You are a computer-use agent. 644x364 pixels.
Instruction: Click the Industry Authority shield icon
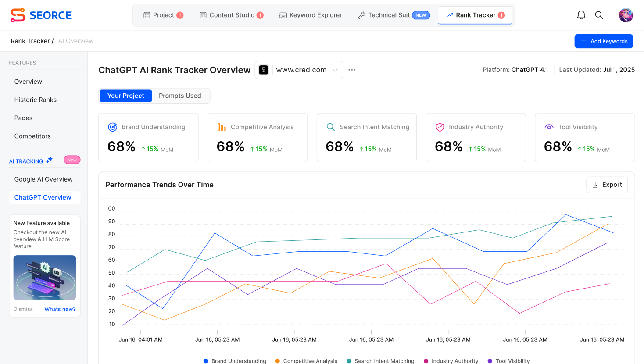point(440,127)
